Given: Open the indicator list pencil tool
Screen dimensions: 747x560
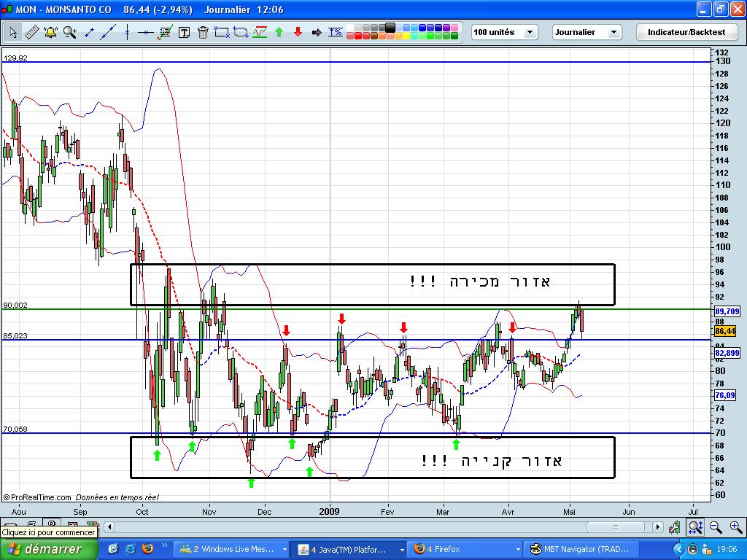Looking at the screenshot, I should pos(165,32).
